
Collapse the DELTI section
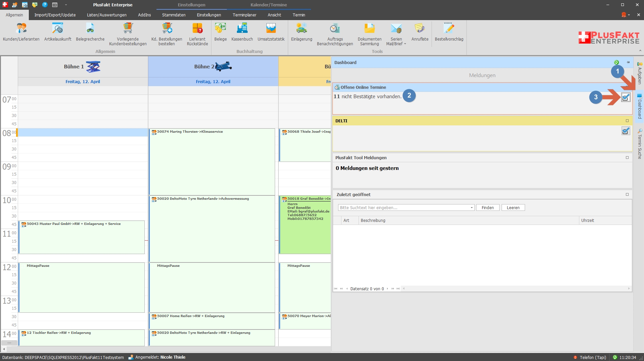[x=627, y=121]
